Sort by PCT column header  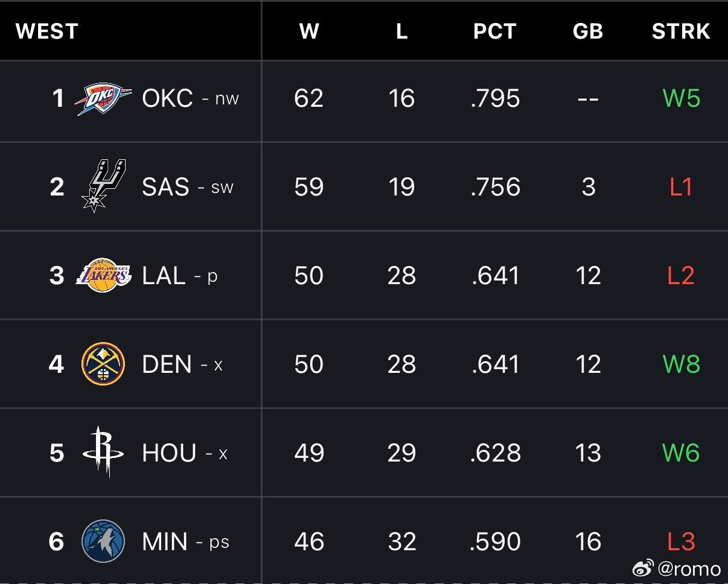coord(495,31)
